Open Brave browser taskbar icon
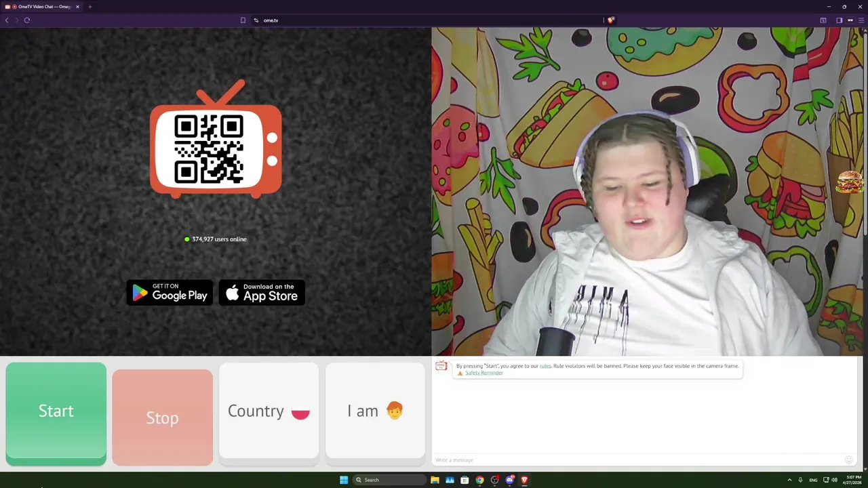 click(x=524, y=480)
